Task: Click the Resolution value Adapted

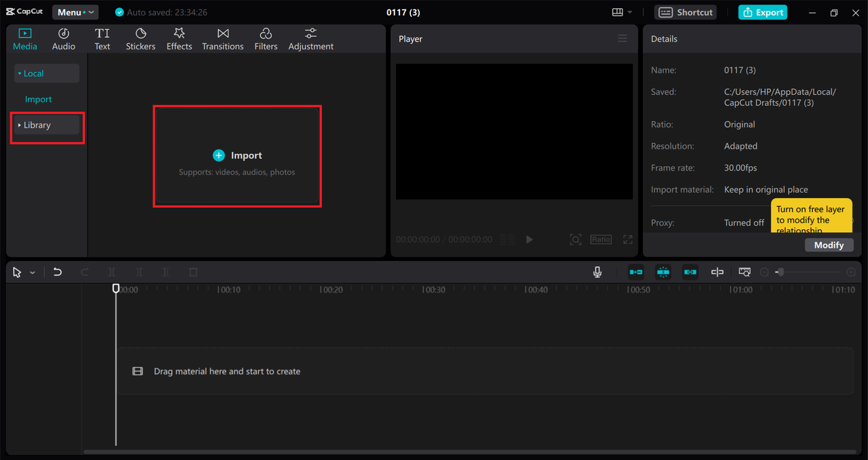Action: click(x=741, y=146)
